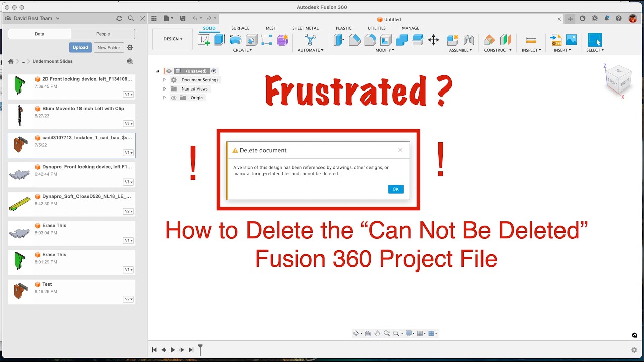
Task: Toggle visibility of the Unsaved root component
Action: pyautogui.click(x=169, y=71)
